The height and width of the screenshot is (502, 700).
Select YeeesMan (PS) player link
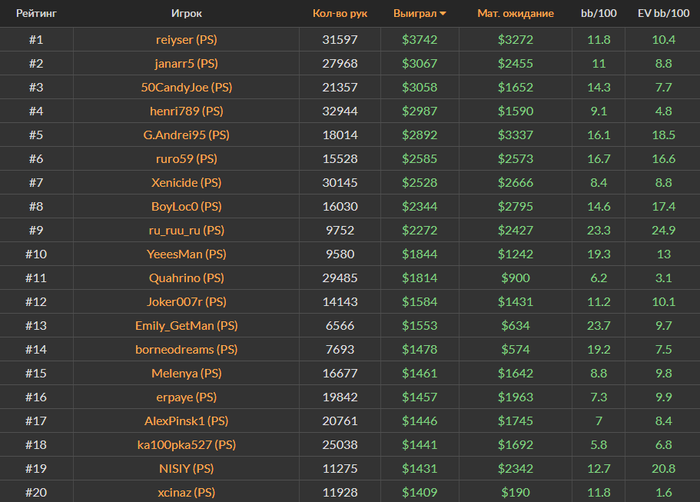click(187, 254)
